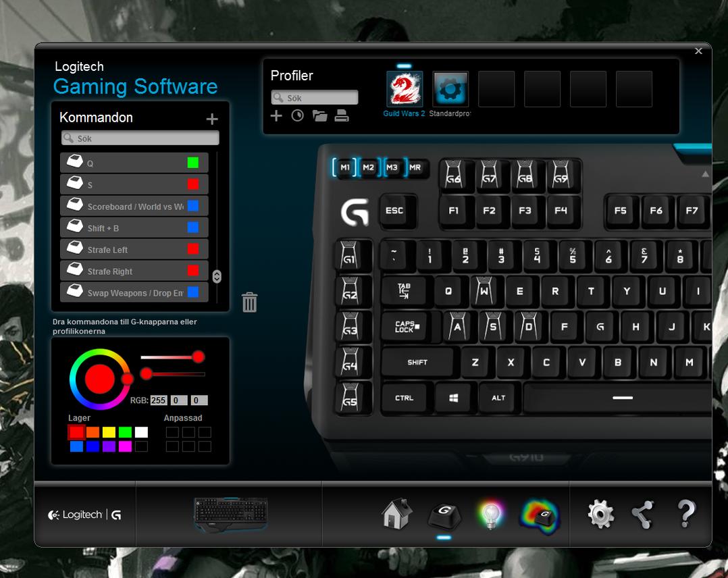Select the S command in list

134,184
